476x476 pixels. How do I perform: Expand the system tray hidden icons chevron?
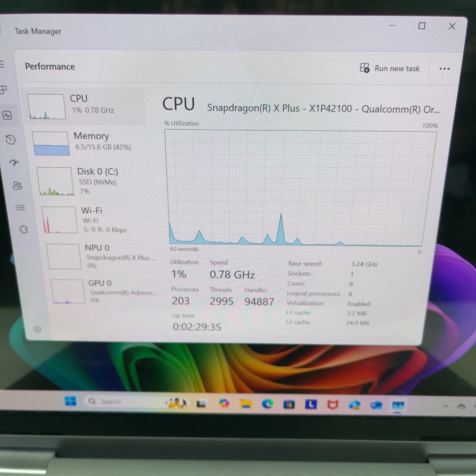point(446,406)
